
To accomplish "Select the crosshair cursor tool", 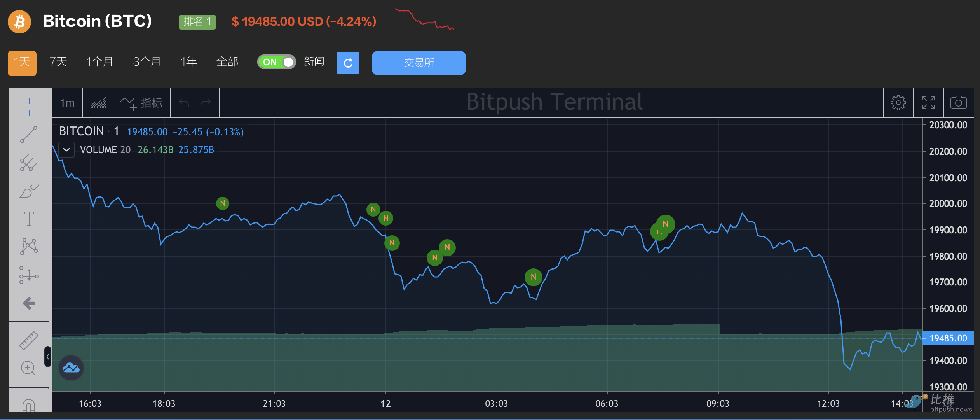I will (x=29, y=107).
